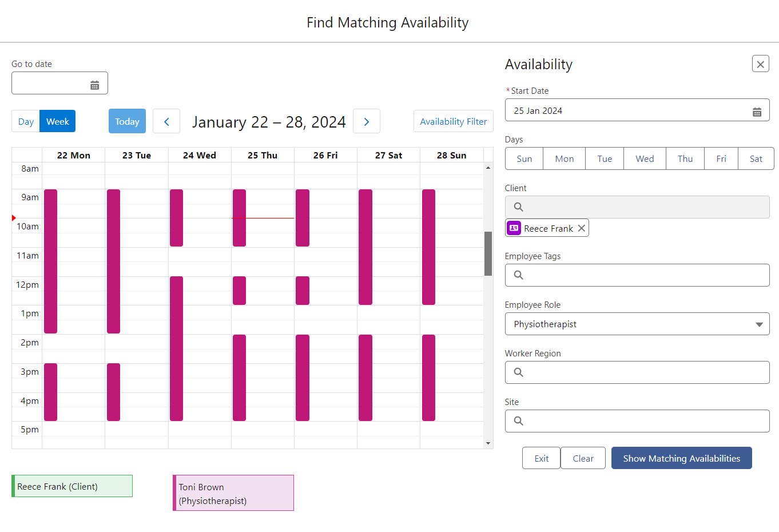The image size is (779, 532).
Task: Open the Start Date calendar icon
Action: click(x=757, y=110)
